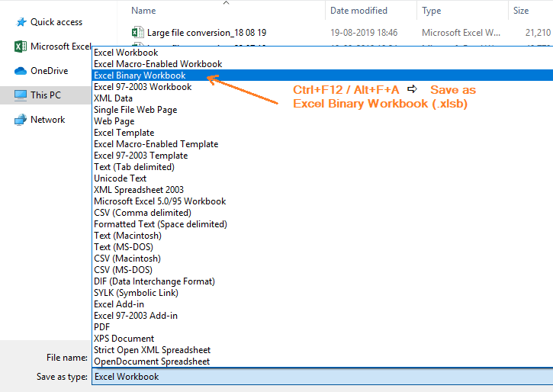Click the OneDrive cloud icon
The width and height of the screenshot is (553, 392).
tap(21, 71)
